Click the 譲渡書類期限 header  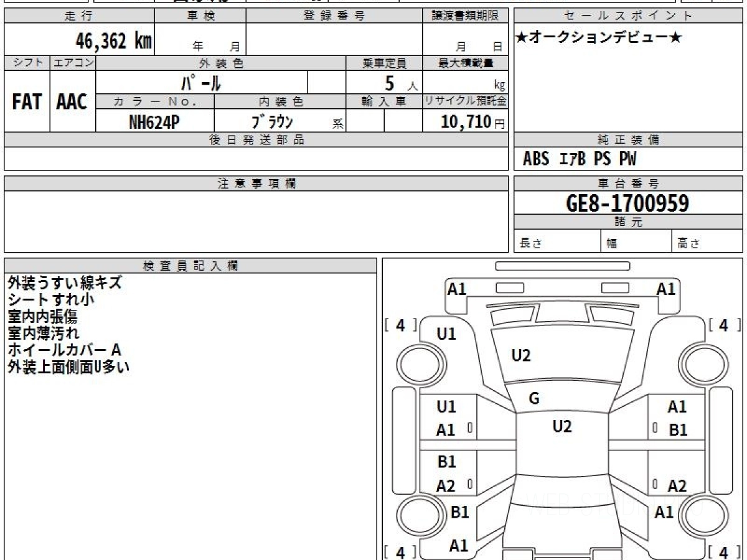click(466, 16)
